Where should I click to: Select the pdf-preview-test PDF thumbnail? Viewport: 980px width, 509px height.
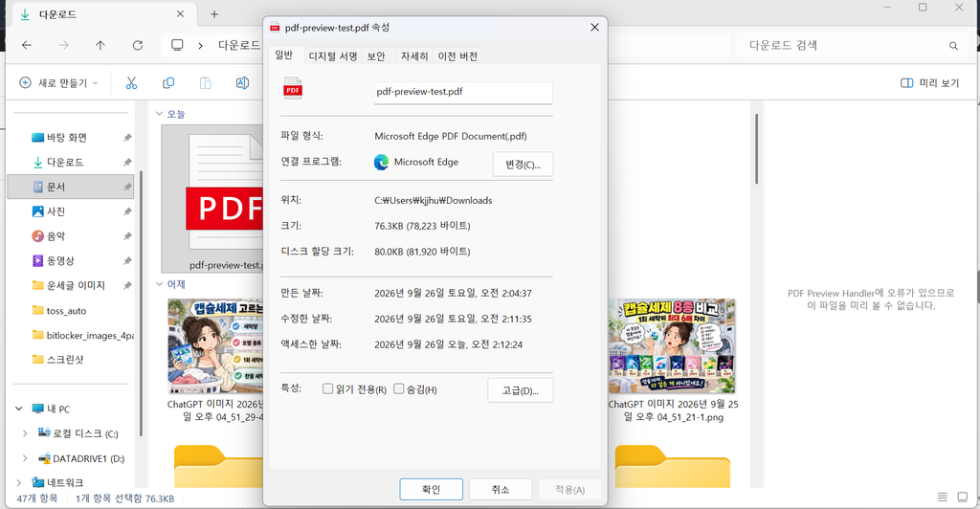pos(212,199)
